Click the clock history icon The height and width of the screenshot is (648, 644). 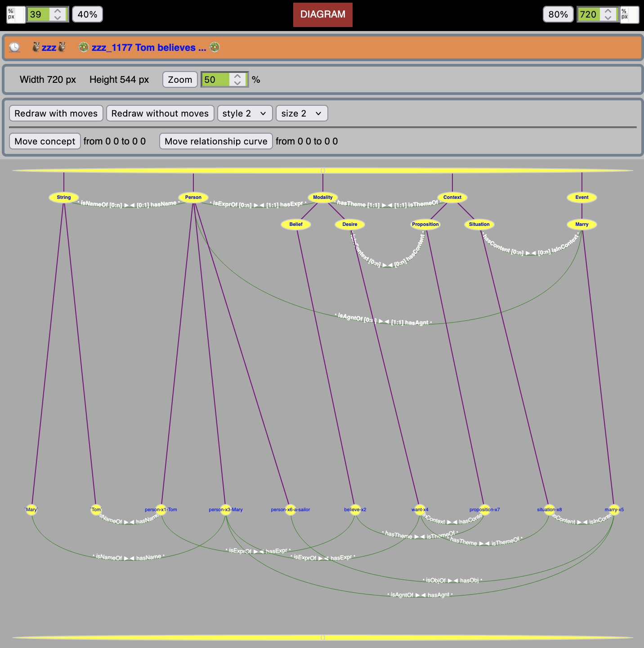point(14,47)
